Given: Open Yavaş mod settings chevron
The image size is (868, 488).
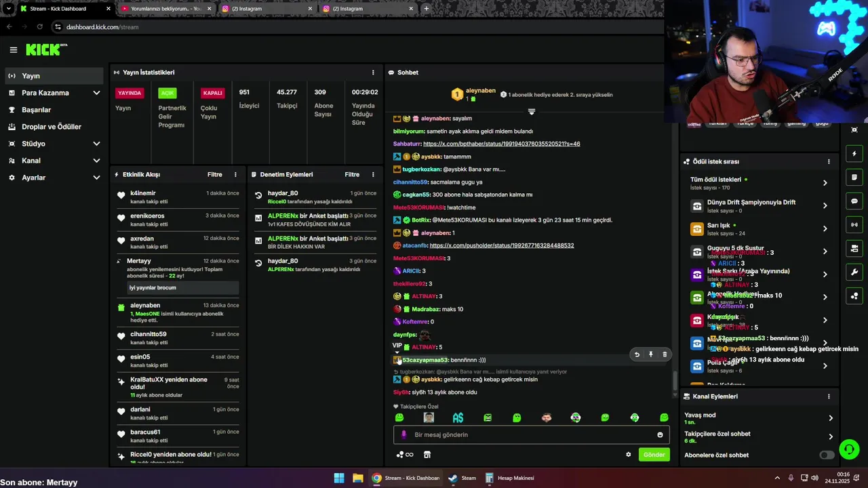Looking at the screenshot, I should [830, 418].
